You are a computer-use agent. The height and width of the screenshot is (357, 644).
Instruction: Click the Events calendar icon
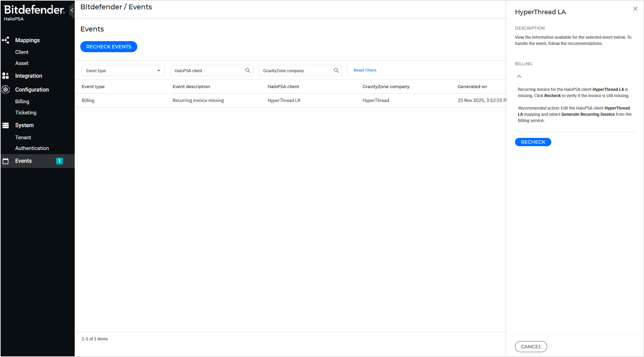6,161
